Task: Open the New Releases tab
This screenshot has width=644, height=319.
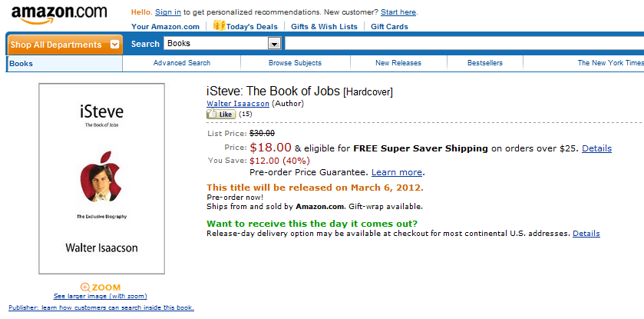Action: pyautogui.click(x=398, y=63)
